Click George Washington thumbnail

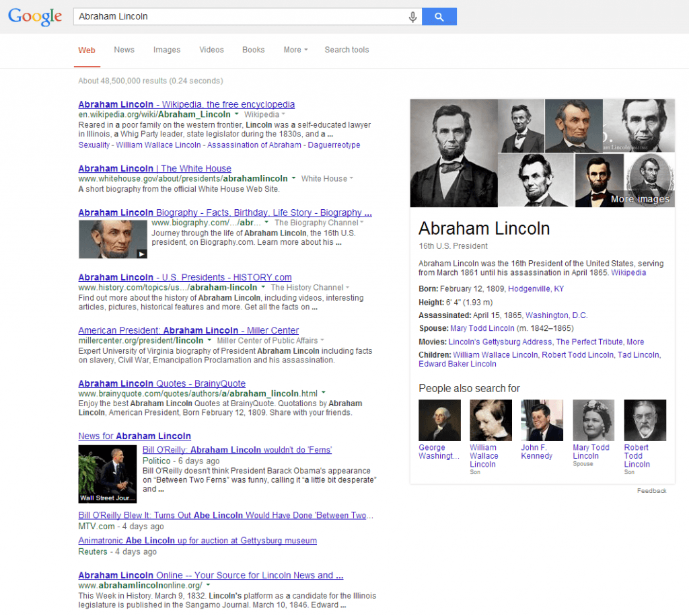click(439, 420)
